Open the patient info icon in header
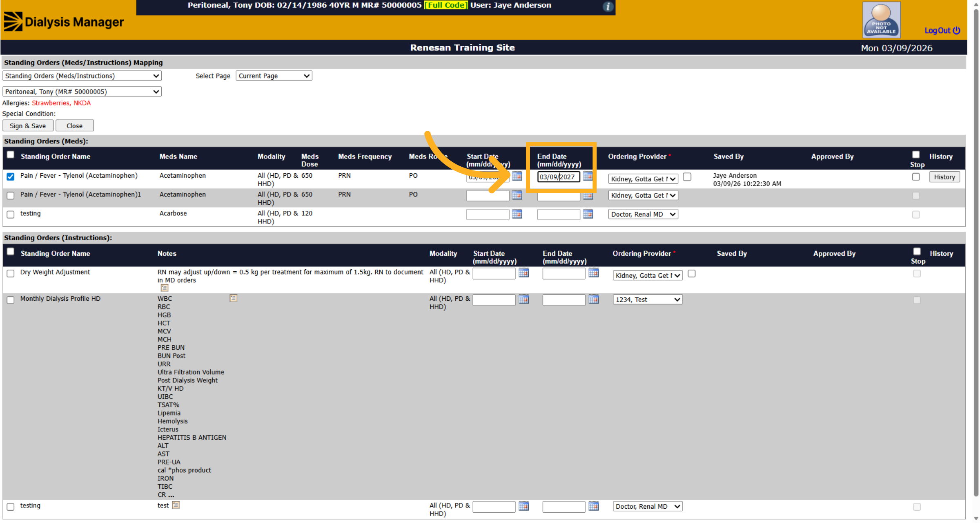 [608, 7]
